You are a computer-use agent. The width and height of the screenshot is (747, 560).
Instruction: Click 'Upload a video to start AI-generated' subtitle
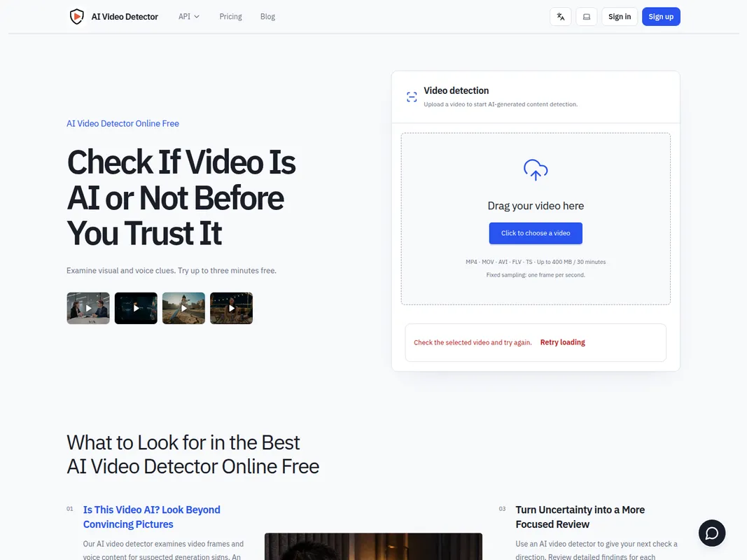pyautogui.click(x=501, y=104)
